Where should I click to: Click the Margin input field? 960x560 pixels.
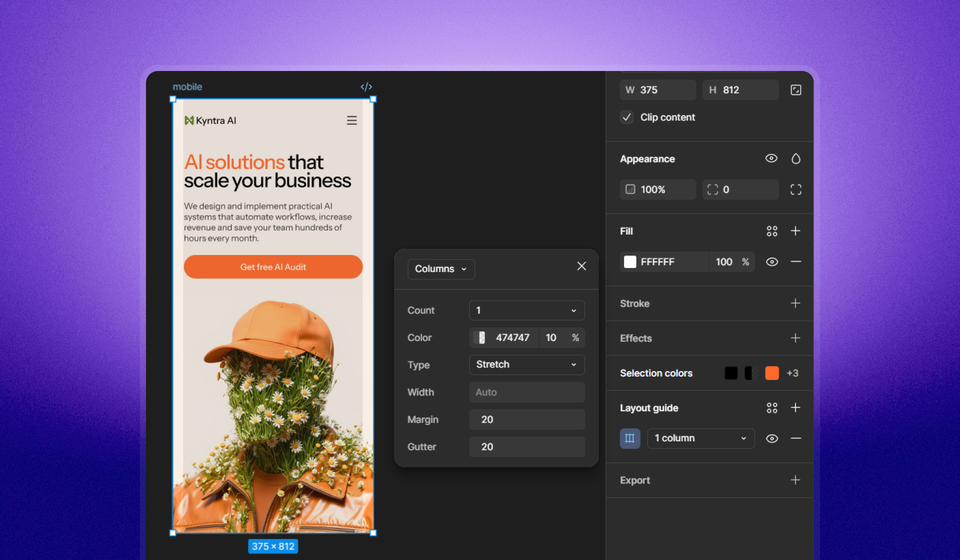tap(526, 419)
